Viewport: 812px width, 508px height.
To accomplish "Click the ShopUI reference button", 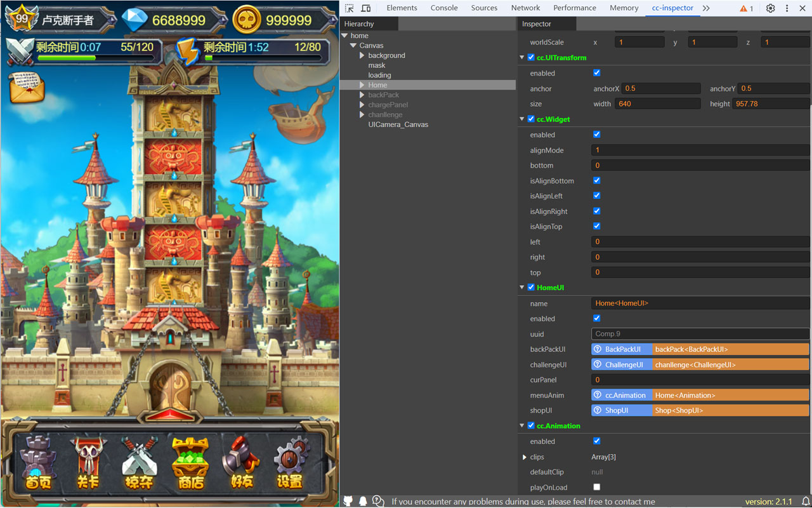I will click(x=621, y=410).
